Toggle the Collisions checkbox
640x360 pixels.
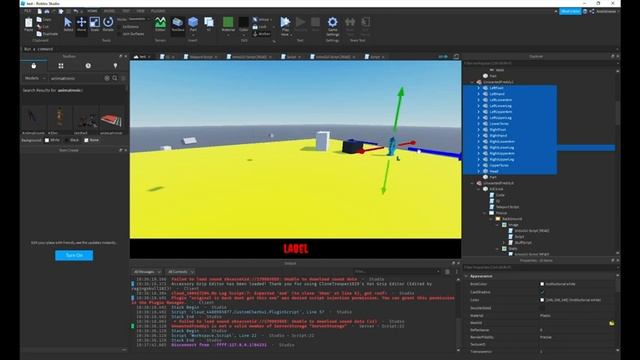(x=120, y=27)
